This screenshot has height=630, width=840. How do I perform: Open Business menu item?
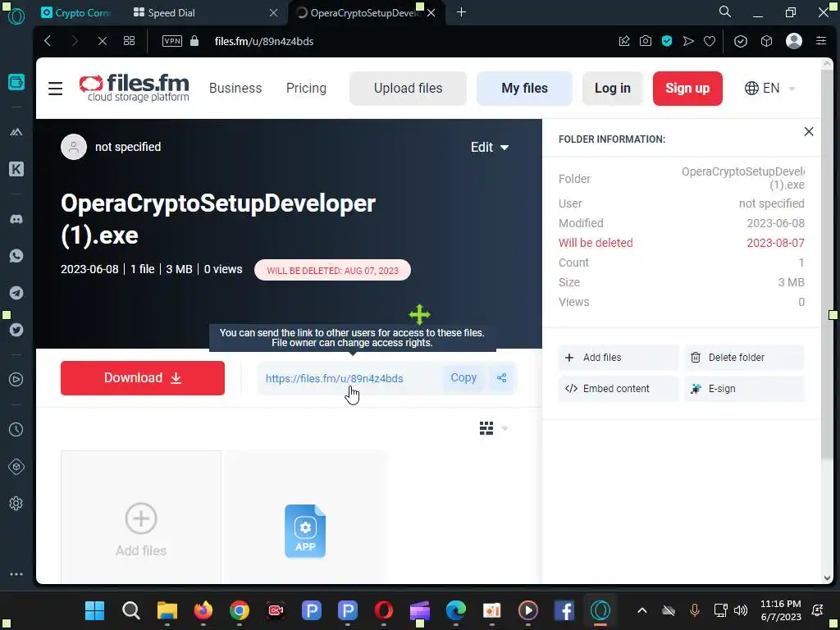point(235,88)
